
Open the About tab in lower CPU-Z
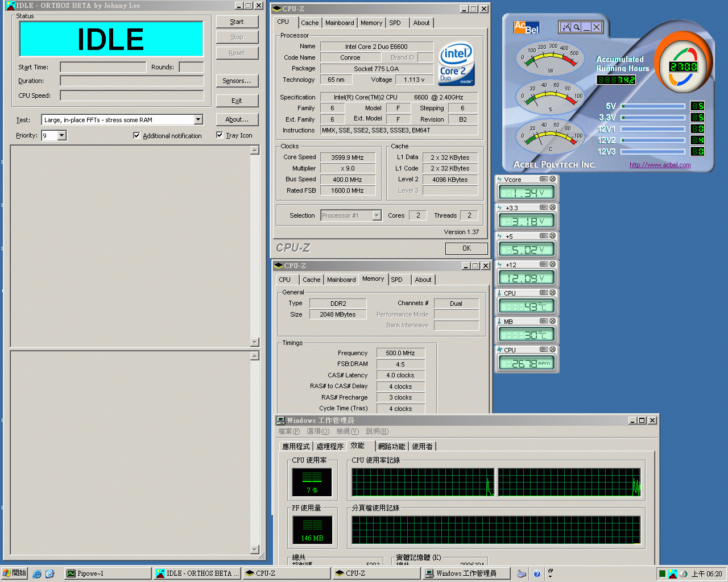point(423,280)
